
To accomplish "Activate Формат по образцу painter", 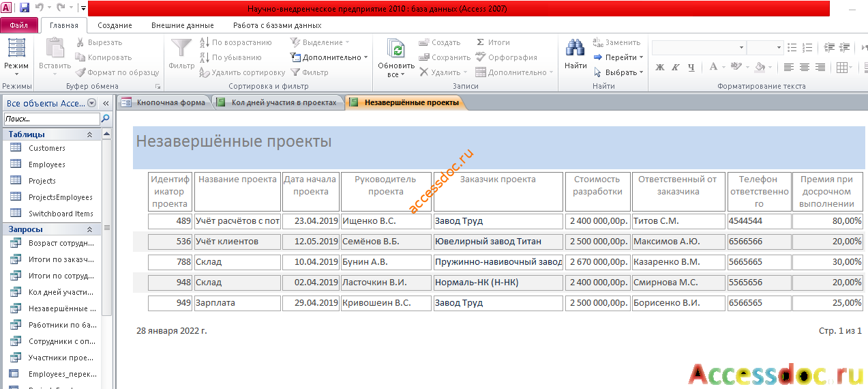I will (117, 72).
